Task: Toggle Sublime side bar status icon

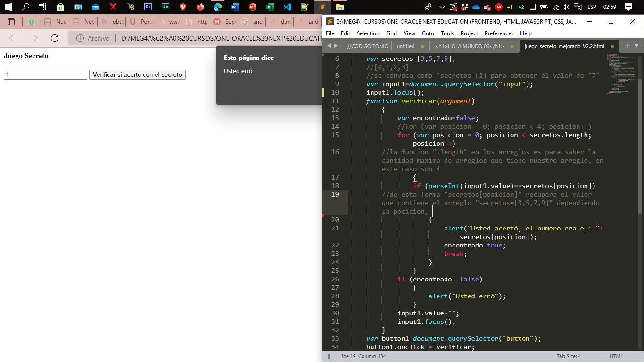Action: 331,356
